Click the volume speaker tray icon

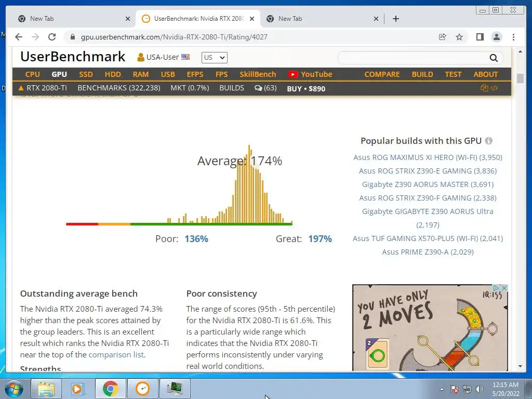(479, 389)
